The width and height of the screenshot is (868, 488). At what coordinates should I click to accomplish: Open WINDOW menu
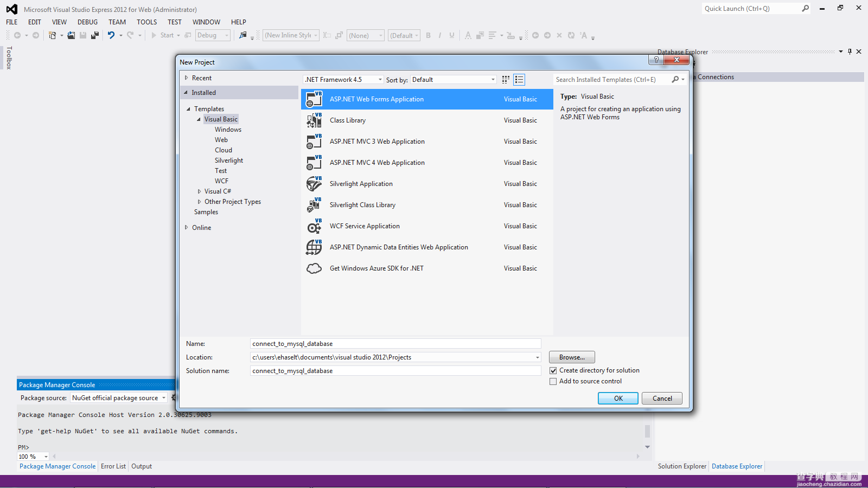[207, 22]
